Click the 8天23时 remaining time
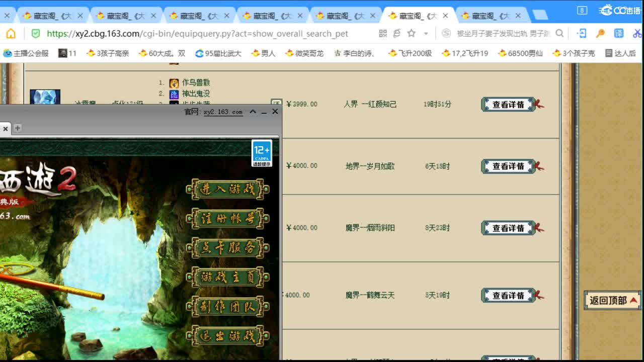 437,228
